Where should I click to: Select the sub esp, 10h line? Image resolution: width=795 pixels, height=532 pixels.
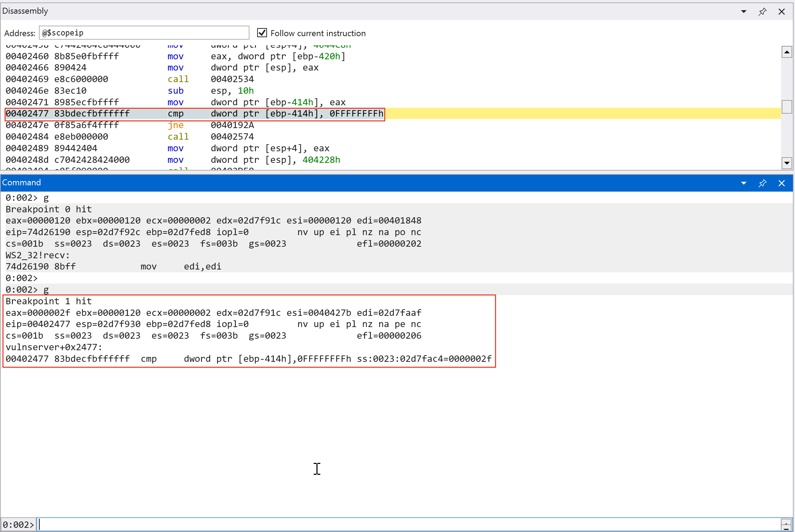click(130, 91)
